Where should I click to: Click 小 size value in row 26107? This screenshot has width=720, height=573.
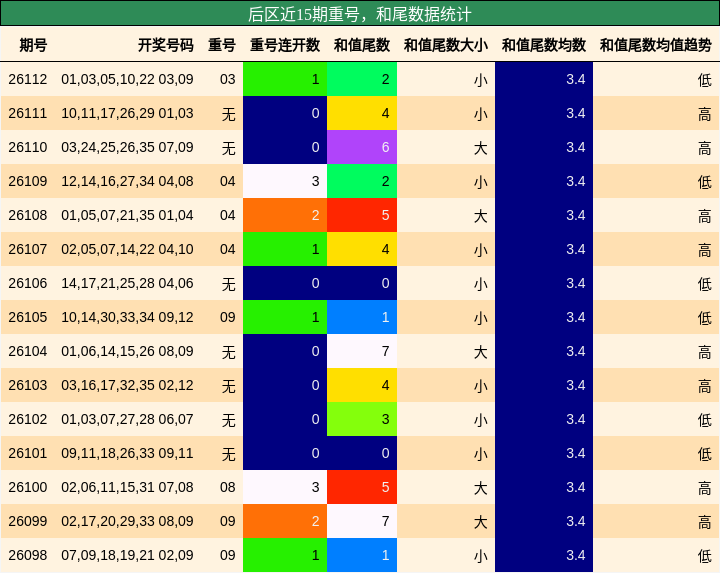click(x=481, y=250)
